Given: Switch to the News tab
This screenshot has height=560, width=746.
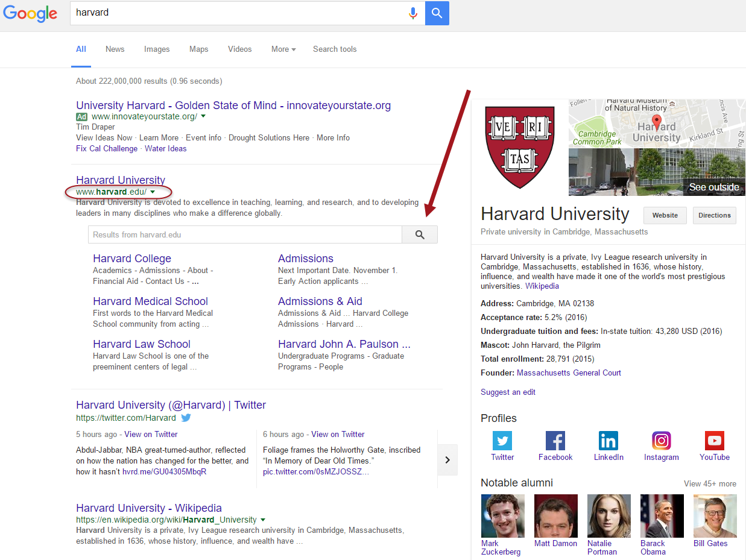Looking at the screenshot, I should (115, 49).
